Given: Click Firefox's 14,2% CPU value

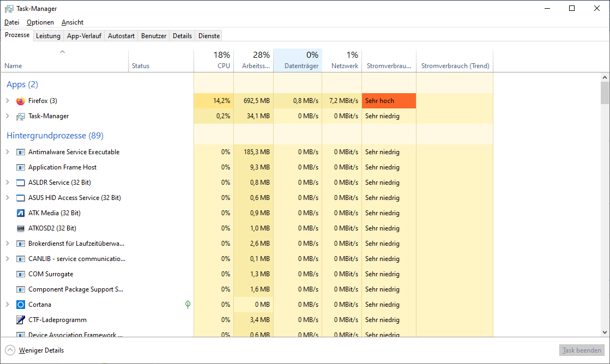Looking at the screenshot, I should tap(222, 101).
